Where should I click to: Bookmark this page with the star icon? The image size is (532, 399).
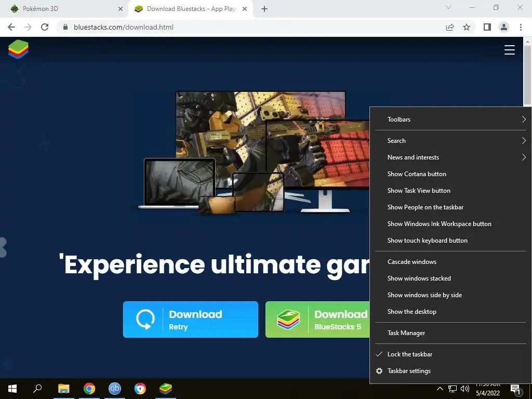(467, 27)
